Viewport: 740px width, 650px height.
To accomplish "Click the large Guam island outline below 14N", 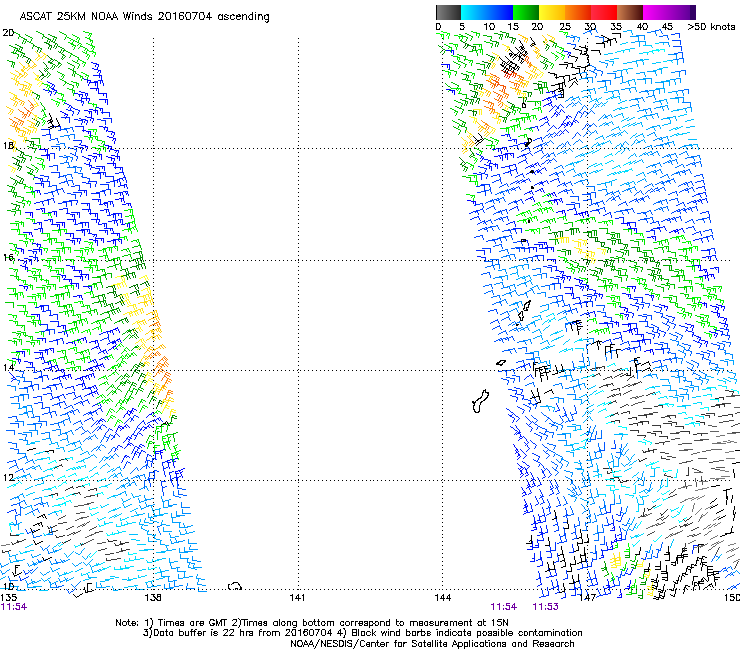I will pyautogui.click(x=480, y=401).
